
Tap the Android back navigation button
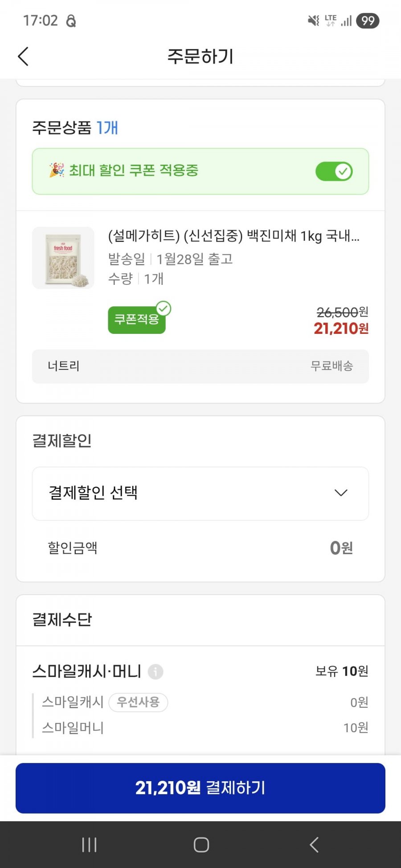314,844
